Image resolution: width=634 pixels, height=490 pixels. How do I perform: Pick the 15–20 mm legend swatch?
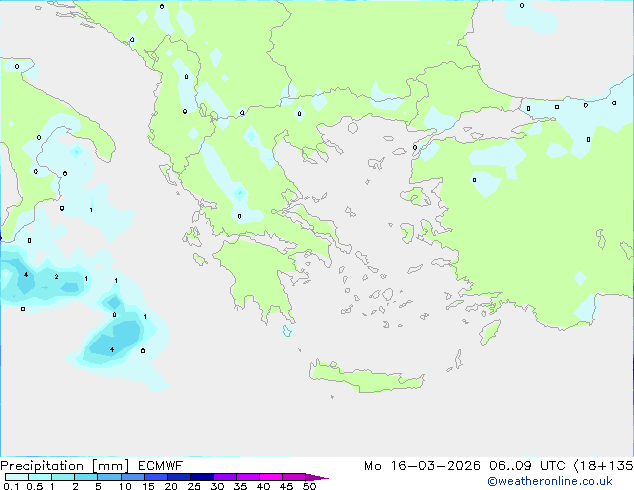156,477
